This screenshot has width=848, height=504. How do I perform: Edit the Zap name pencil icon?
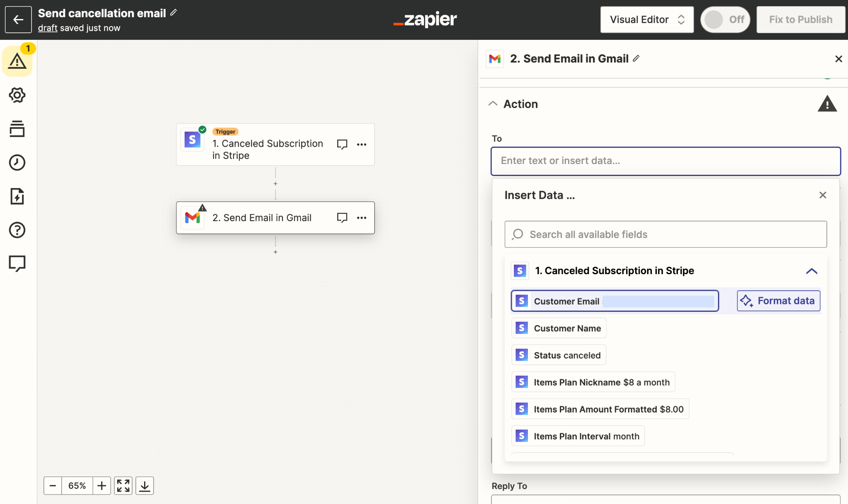(173, 13)
